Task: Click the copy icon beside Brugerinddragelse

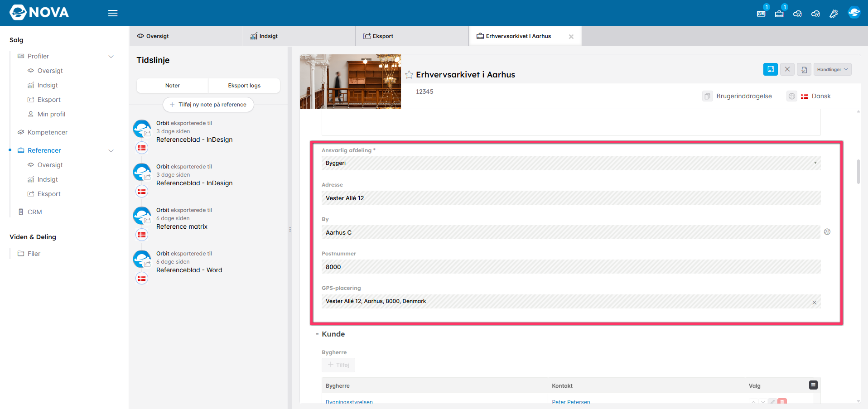Action: click(707, 96)
